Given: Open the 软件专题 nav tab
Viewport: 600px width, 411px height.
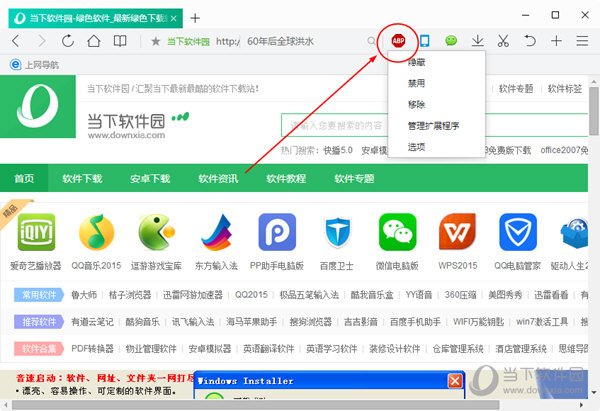Looking at the screenshot, I should coord(354,178).
